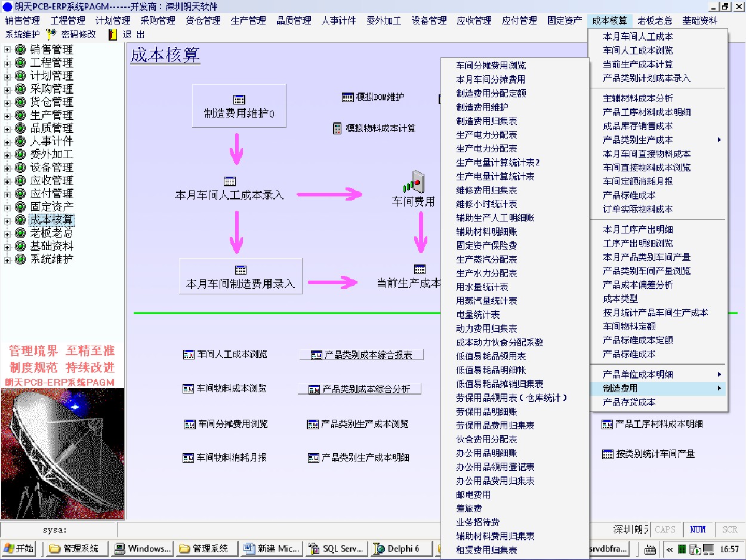The image size is (746, 560).
Task: Click the 产品工序材料成本明细 icon in main panel
Action: 607,424
